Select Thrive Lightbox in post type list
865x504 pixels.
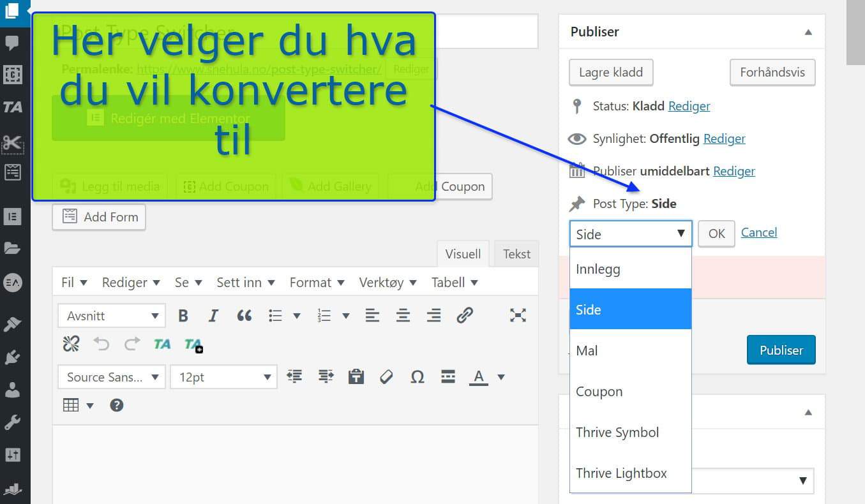point(631,473)
